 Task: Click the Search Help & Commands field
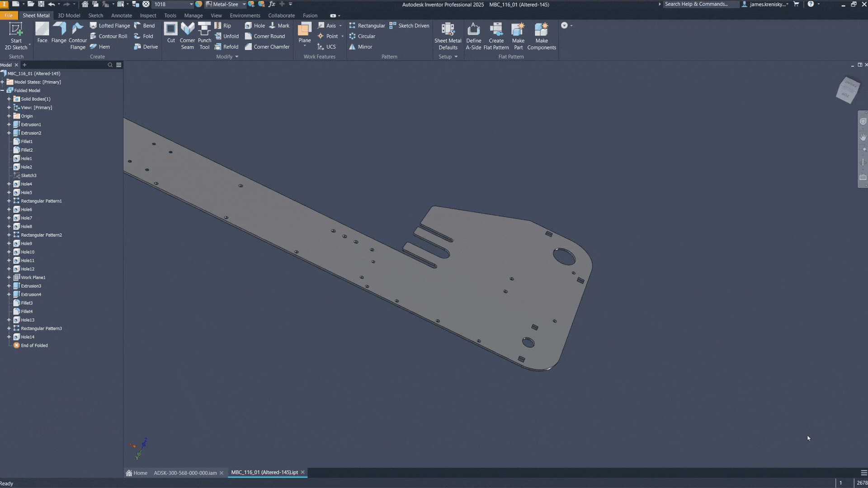pyautogui.click(x=700, y=4)
